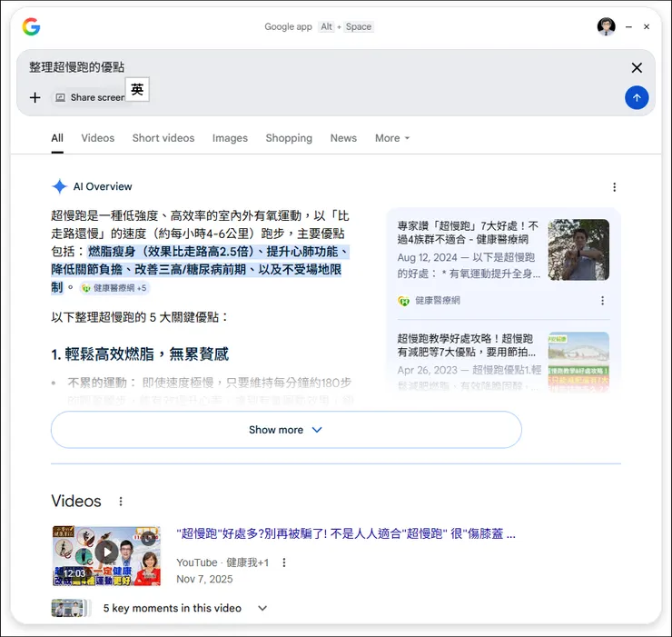
Task: Click the 英 input method indicator
Action: pyautogui.click(x=137, y=89)
